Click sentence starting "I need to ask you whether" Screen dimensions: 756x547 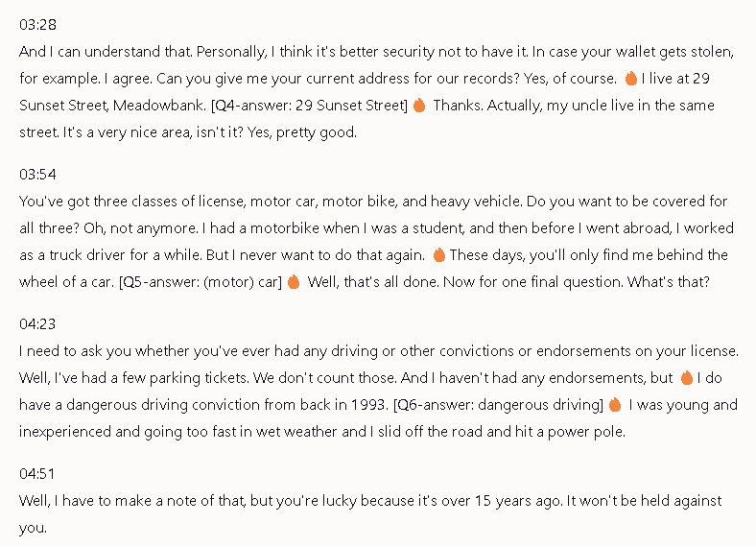pyautogui.click(x=379, y=350)
